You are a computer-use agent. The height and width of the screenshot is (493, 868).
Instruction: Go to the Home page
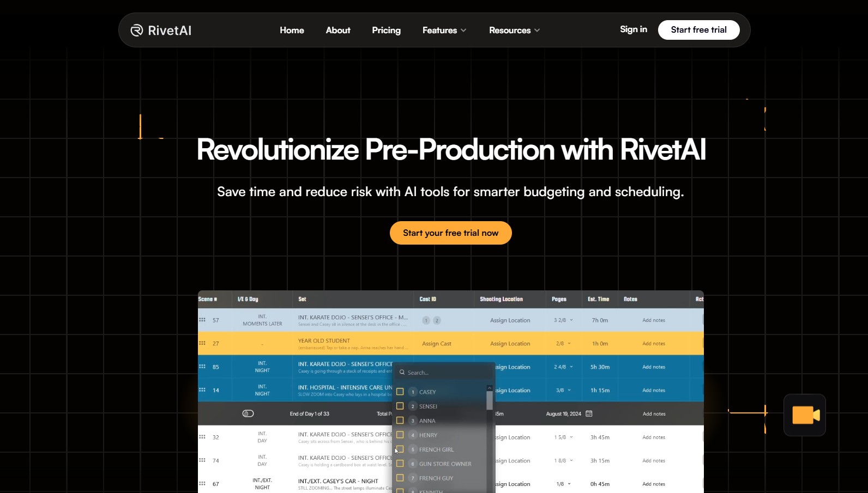pyautogui.click(x=292, y=30)
